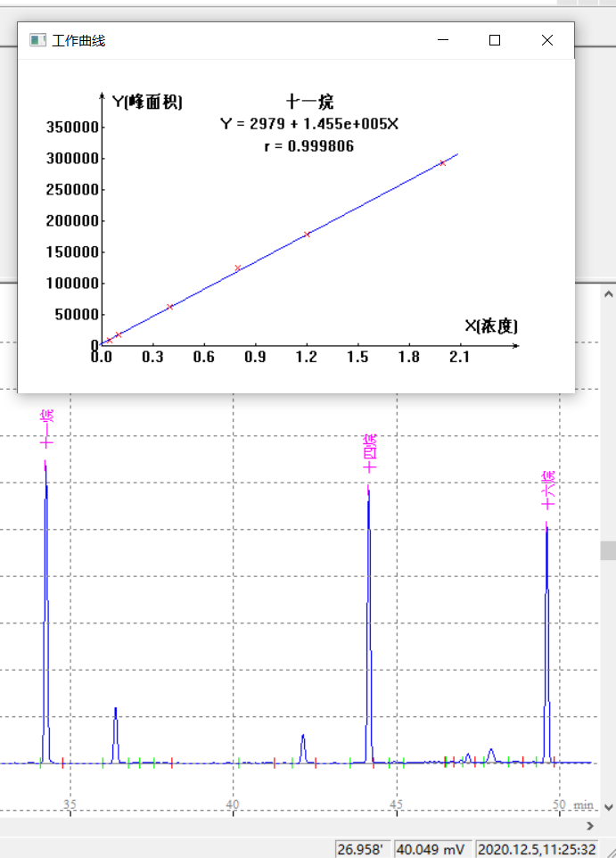616x858 pixels.
Task: Click the 工作曲线 window system icon
Action: tap(37, 41)
